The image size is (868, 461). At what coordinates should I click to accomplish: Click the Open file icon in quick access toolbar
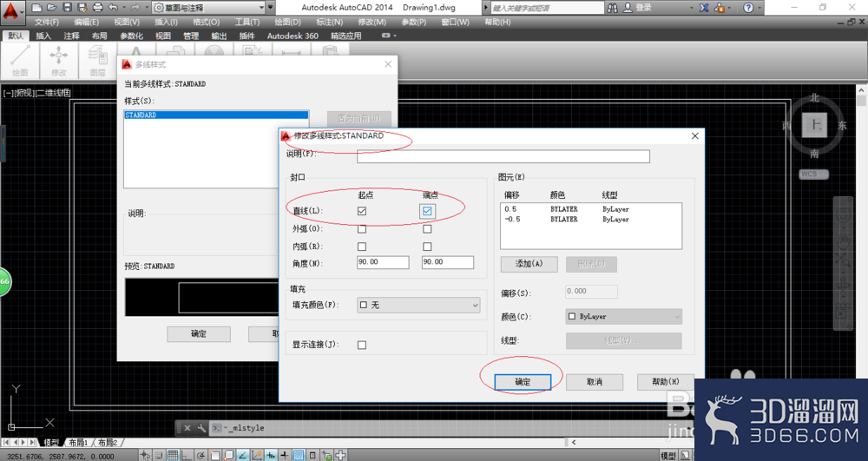click(51, 8)
